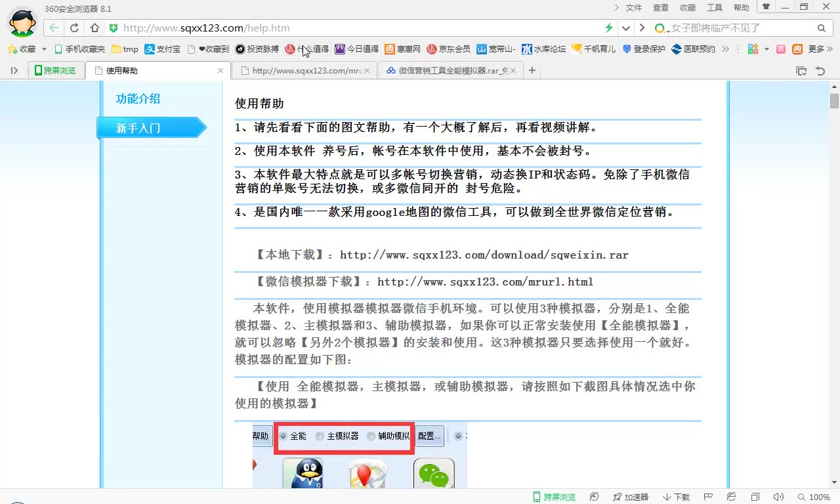Image resolution: width=840 pixels, height=504 pixels.
Task: Open the 帮助 menu
Action: click(x=742, y=8)
